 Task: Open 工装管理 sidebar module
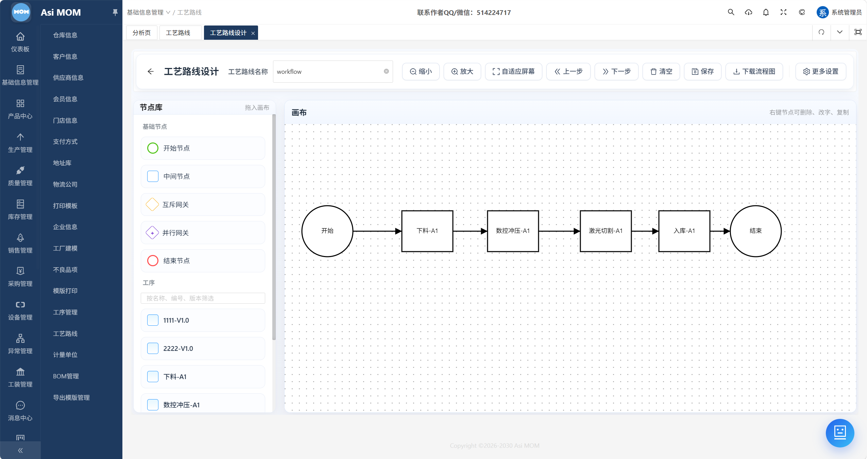pos(20,377)
